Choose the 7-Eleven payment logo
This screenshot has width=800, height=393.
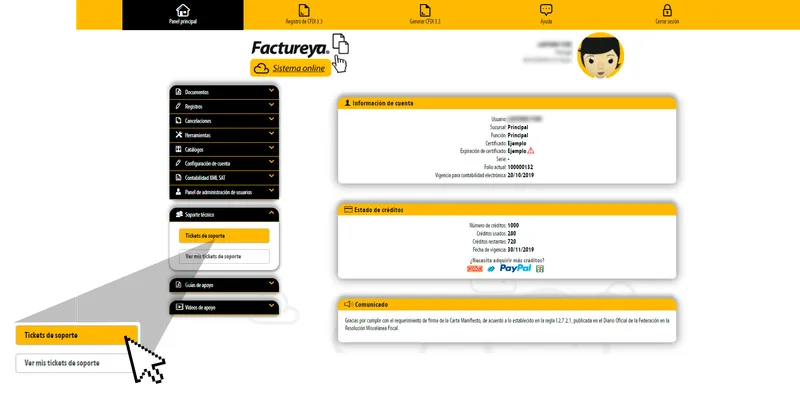click(x=540, y=268)
